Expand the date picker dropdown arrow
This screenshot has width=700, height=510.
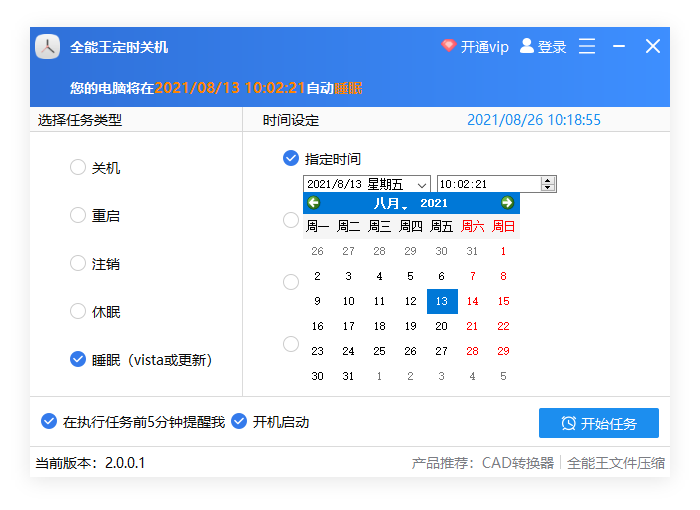point(421,184)
